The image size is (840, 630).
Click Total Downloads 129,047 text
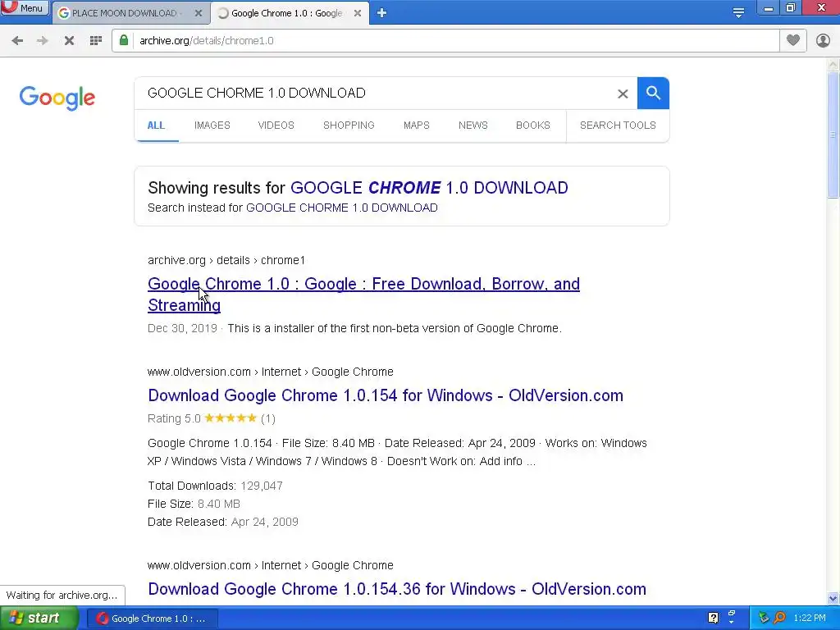tap(216, 486)
